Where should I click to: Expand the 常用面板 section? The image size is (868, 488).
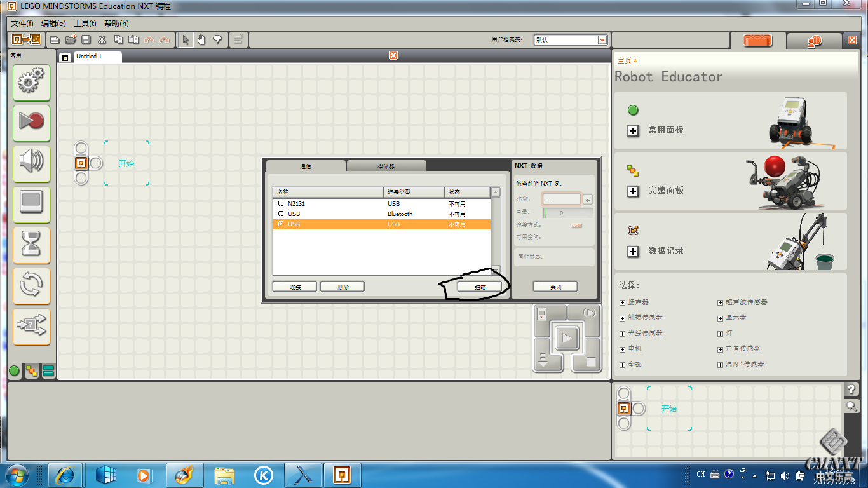pyautogui.click(x=633, y=130)
